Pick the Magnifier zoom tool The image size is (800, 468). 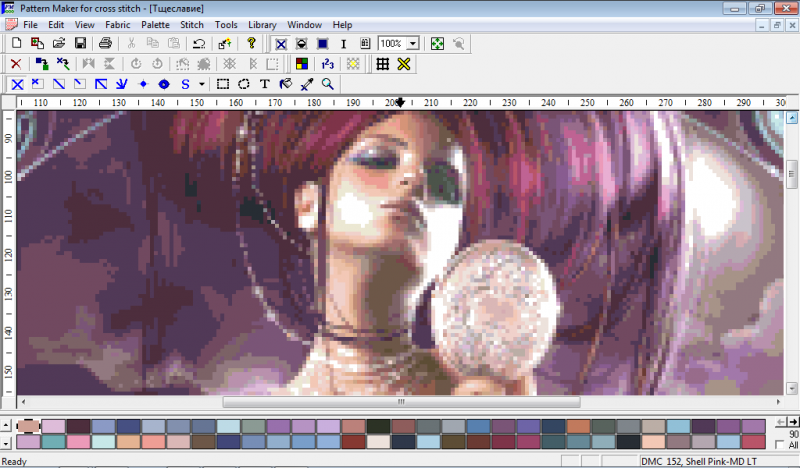point(328,84)
